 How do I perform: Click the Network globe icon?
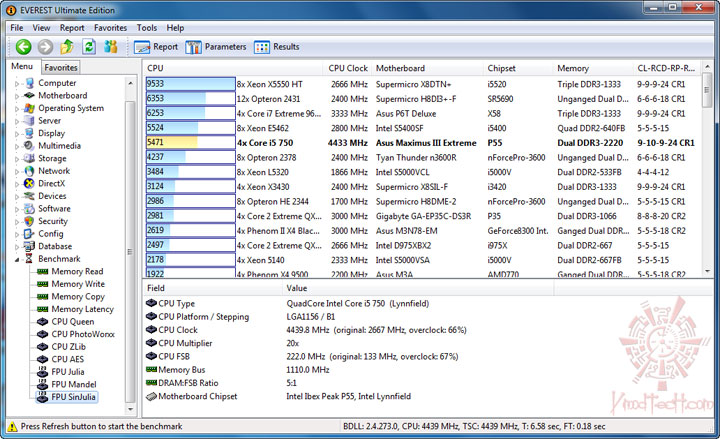pos(30,171)
